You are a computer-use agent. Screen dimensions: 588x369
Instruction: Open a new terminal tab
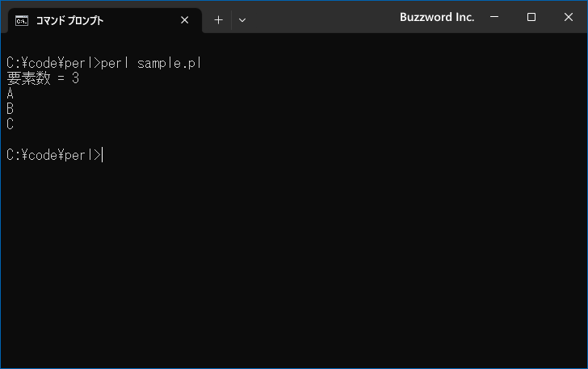pos(218,20)
